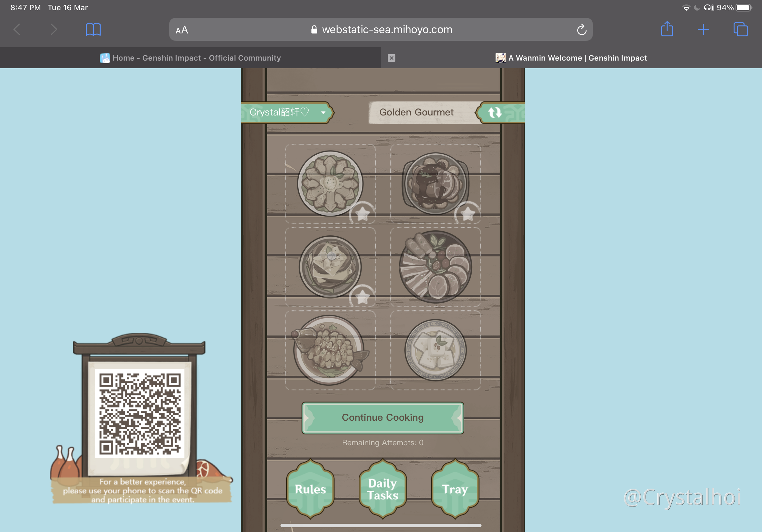This screenshot has width=762, height=532.
Task: Open the Rules button
Action: pyautogui.click(x=310, y=489)
